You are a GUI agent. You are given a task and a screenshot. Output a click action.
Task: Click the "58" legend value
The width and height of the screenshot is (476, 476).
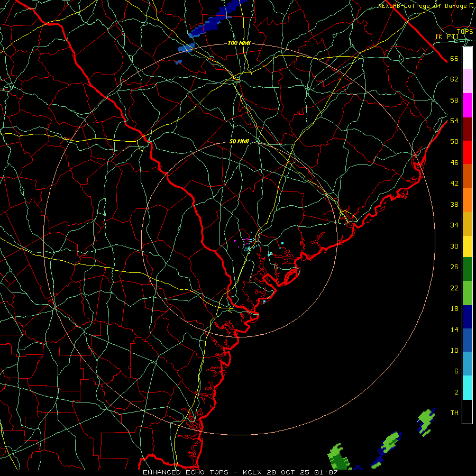(x=454, y=100)
